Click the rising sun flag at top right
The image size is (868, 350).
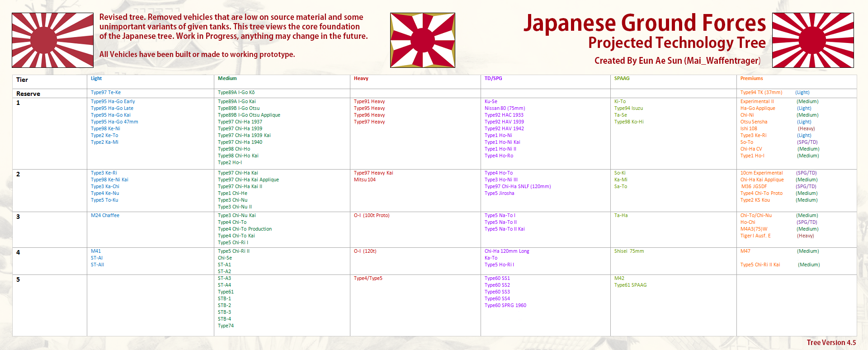click(813, 40)
